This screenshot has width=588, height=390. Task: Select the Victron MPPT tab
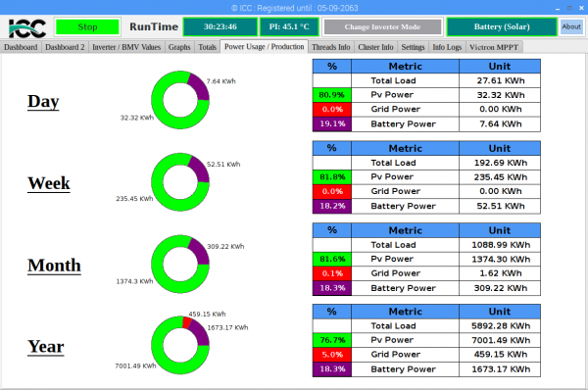click(494, 47)
